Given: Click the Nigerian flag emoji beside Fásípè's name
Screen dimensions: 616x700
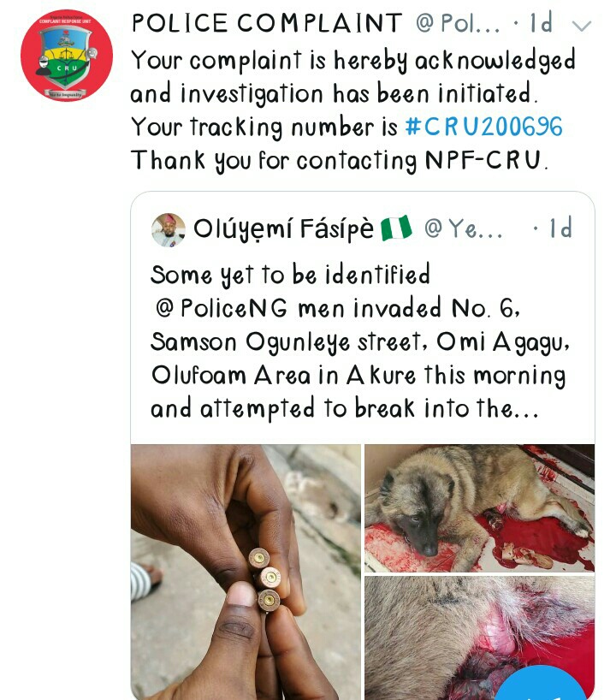Looking at the screenshot, I should pos(397,228).
